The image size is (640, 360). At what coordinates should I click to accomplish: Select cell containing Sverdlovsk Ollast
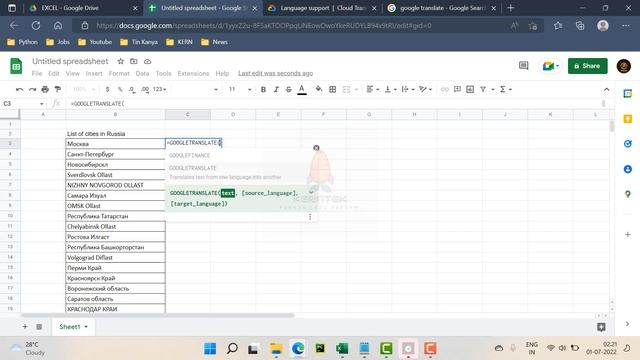pos(115,175)
